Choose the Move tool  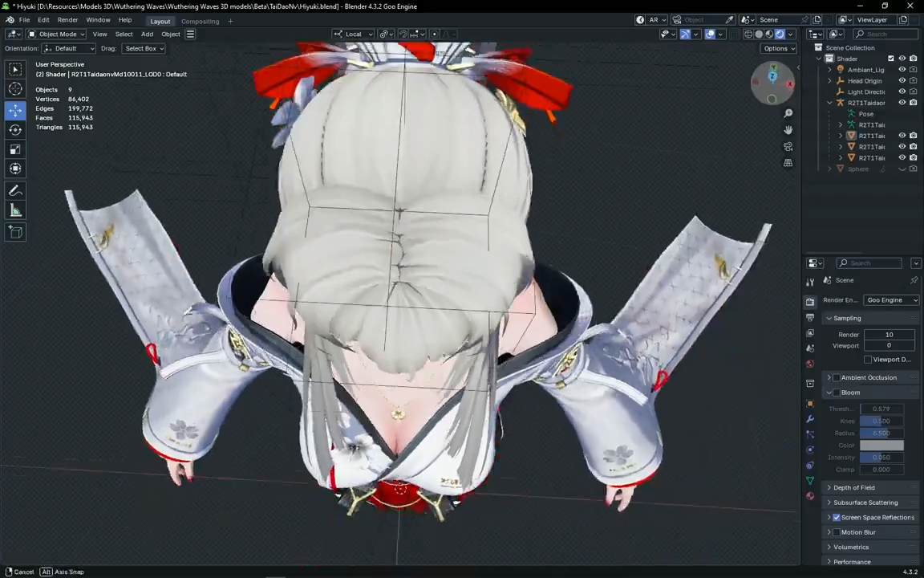click(15, 110)
